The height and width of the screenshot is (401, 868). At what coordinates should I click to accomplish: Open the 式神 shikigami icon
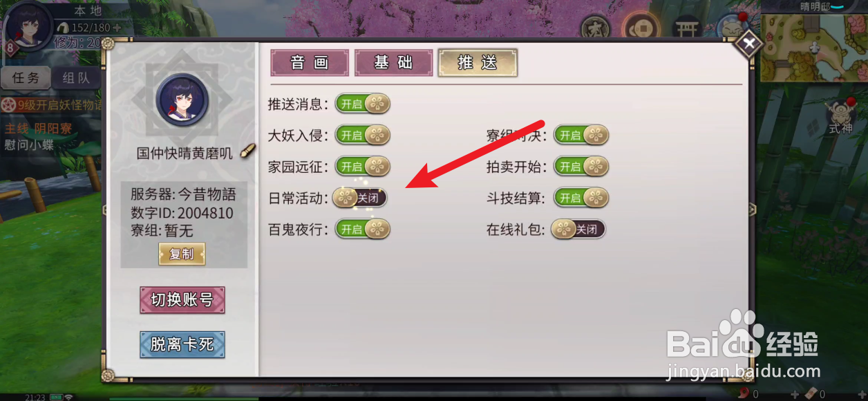coord(842,116)
